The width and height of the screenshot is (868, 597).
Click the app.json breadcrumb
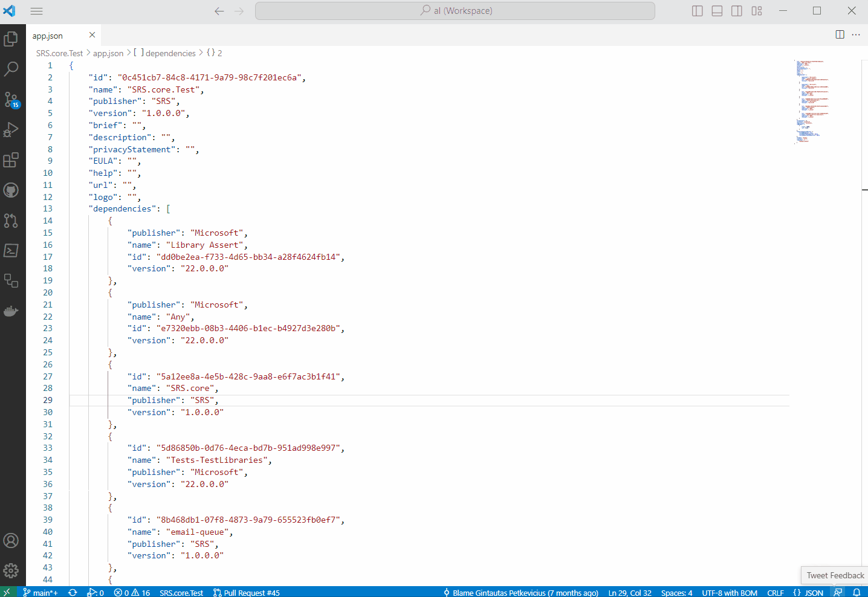[x=108, y=53]
